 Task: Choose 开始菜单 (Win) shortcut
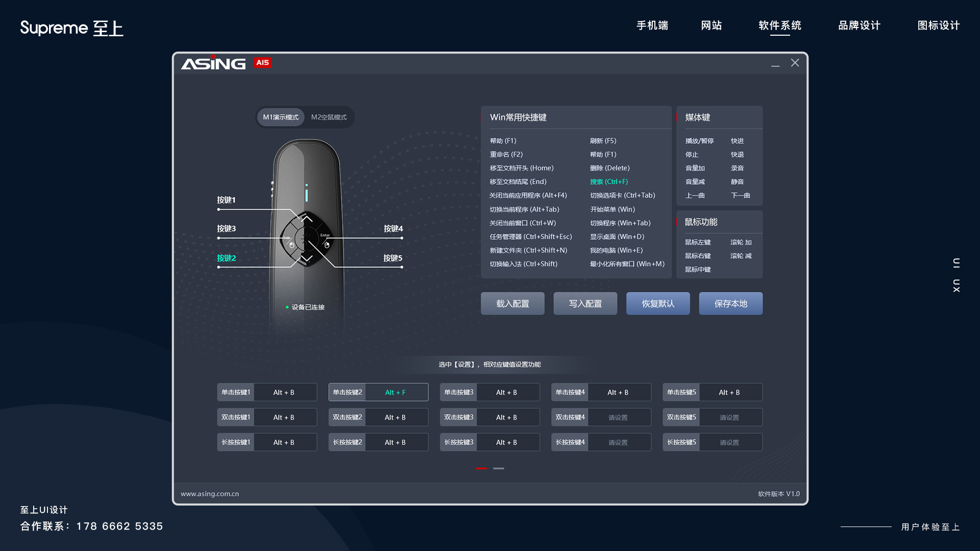[x=612, y=210]
